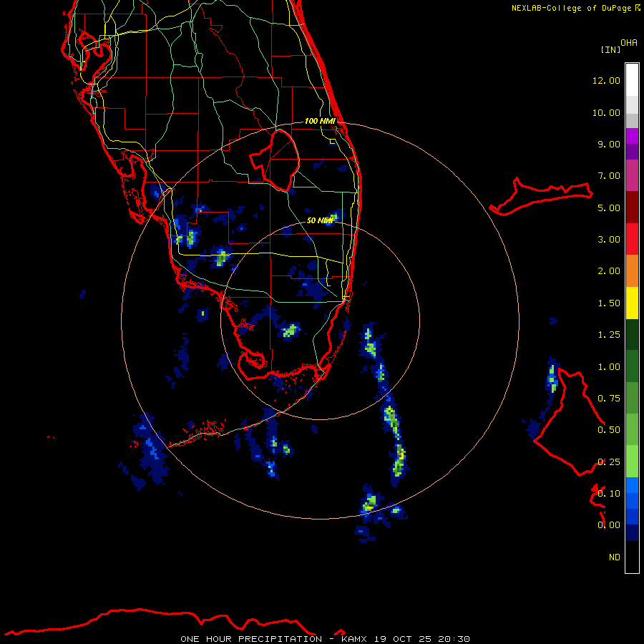Screen dimensions: 644x644
Task: Click the OHA product label above the legend
Action: (x=629, y=42)
